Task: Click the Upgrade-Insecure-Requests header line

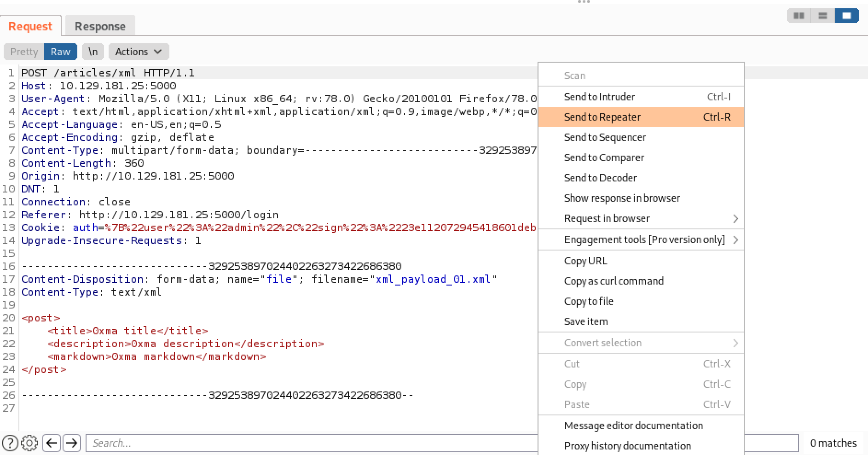Action: pyautogui.click(x=111, y=240)
